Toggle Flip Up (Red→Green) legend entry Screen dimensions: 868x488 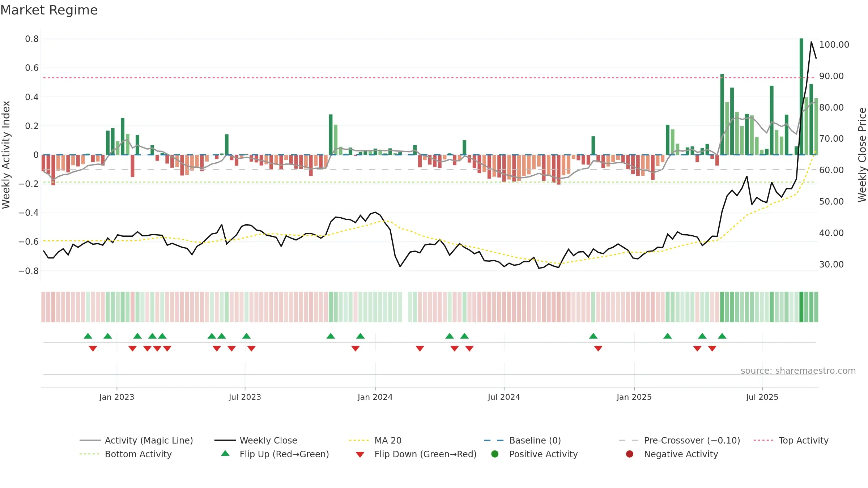pos(275,454)
